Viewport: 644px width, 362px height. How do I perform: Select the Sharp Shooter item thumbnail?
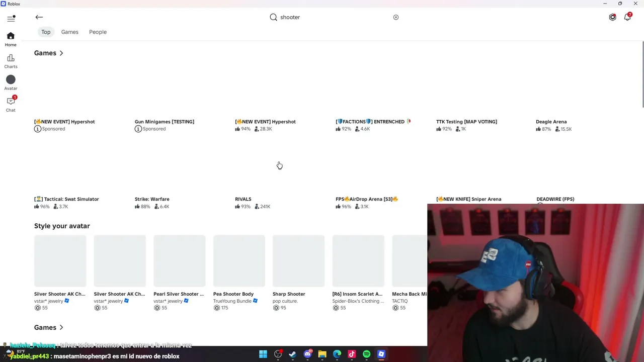click(x=299, y=260)
